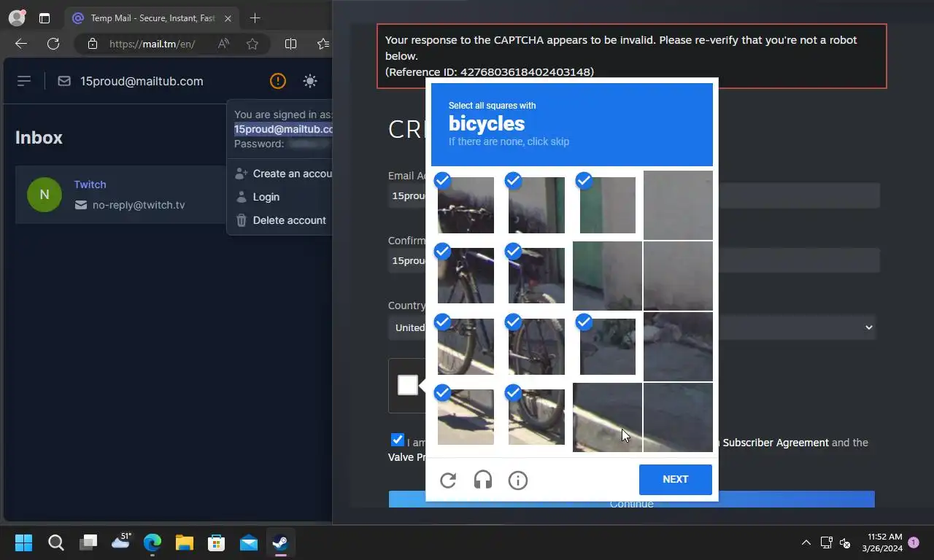Open a new browser tab
Viewport: 934px width, 560px height.
(x=255, y=17)
